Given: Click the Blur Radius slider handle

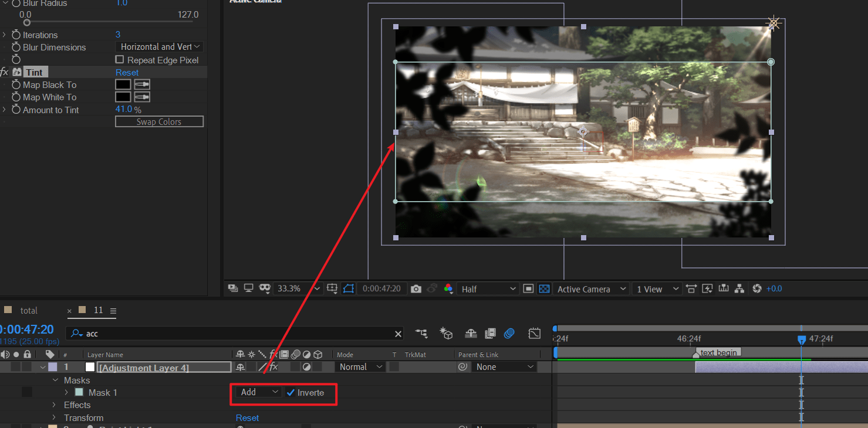Looking at the screenshot, I should tap(26, 22).
